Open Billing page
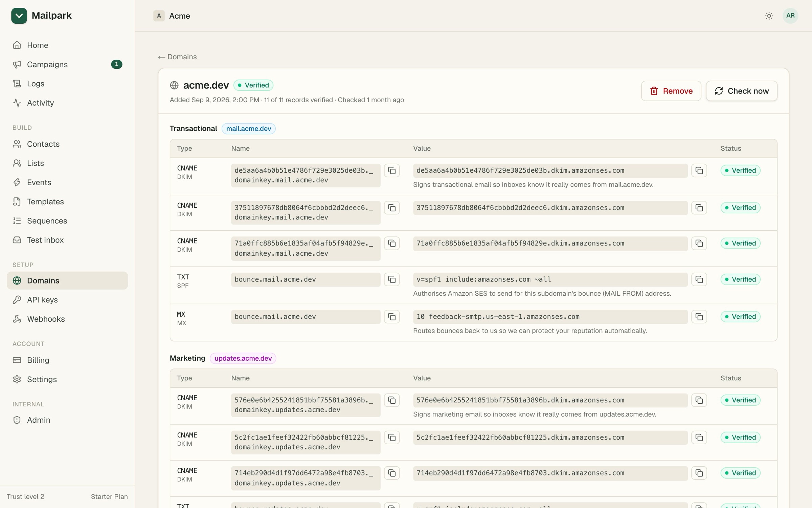Screen dimensions: 812x508 [67, 360]
